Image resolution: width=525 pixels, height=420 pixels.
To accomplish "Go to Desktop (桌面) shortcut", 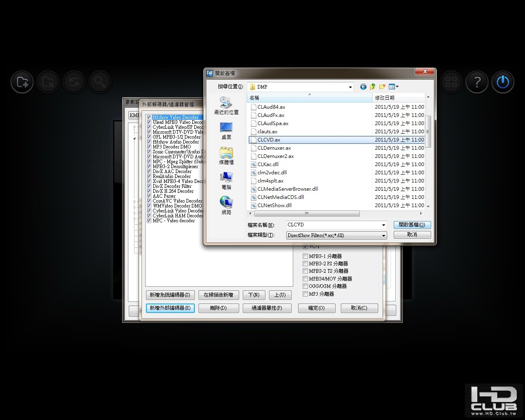I will tap(226, 131).
